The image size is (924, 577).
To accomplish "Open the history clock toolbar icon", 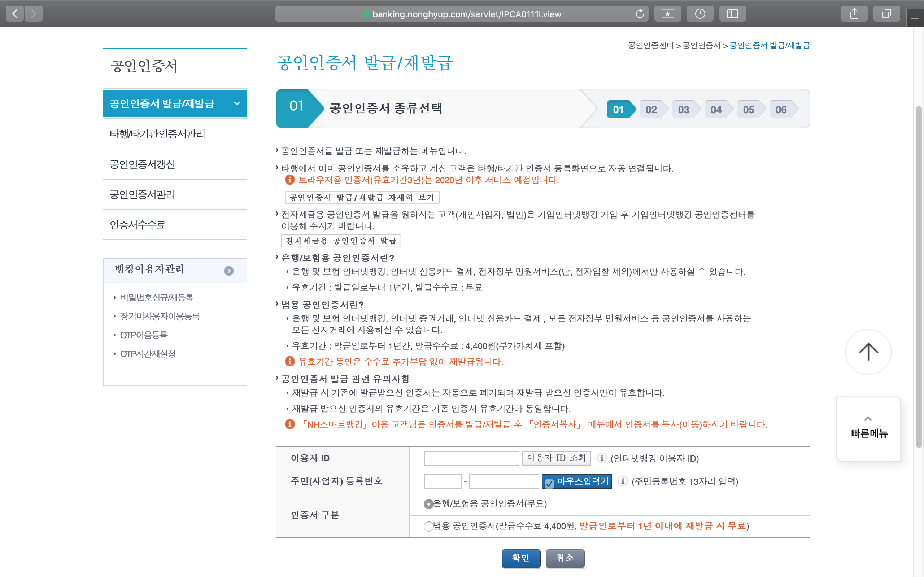I will pos(699,14).
